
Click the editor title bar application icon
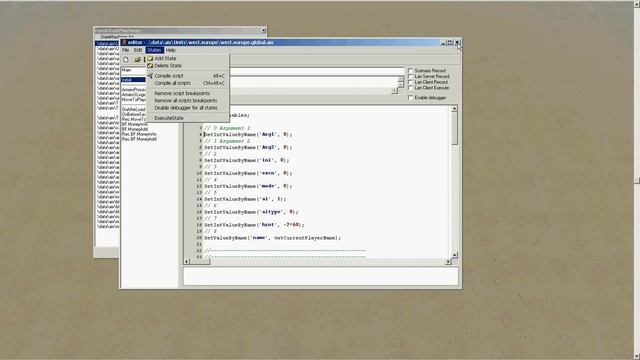coord(124,42)
